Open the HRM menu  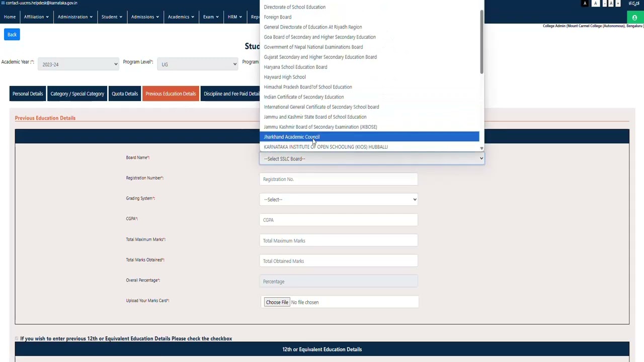tap(234, 17)
